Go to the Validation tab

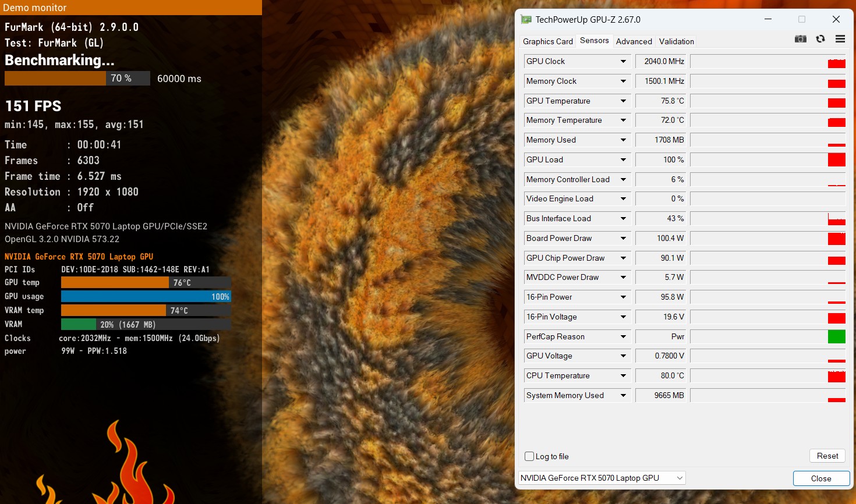tap(676, 41)
